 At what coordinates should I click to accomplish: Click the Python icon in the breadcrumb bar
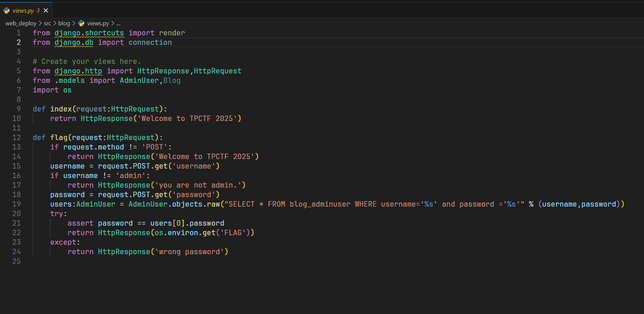[81, 23]
